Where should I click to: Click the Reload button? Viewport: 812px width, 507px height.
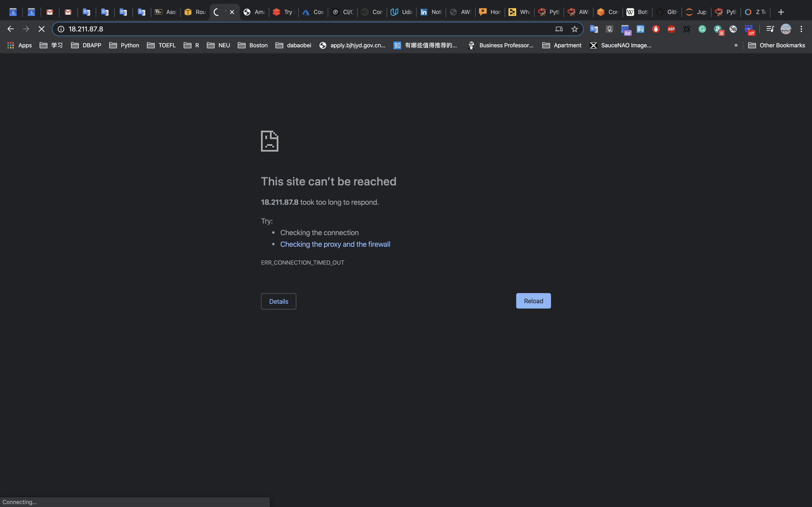[533, 301]
